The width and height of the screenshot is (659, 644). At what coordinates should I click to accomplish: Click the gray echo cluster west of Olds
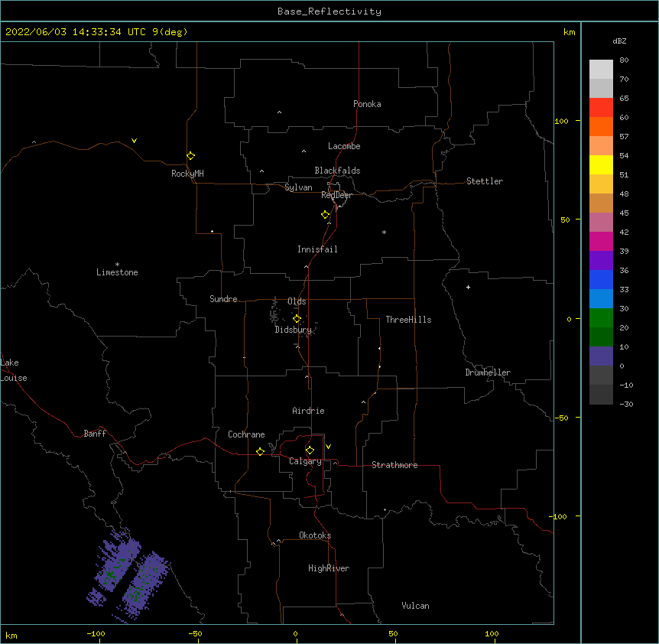(274, 312)
